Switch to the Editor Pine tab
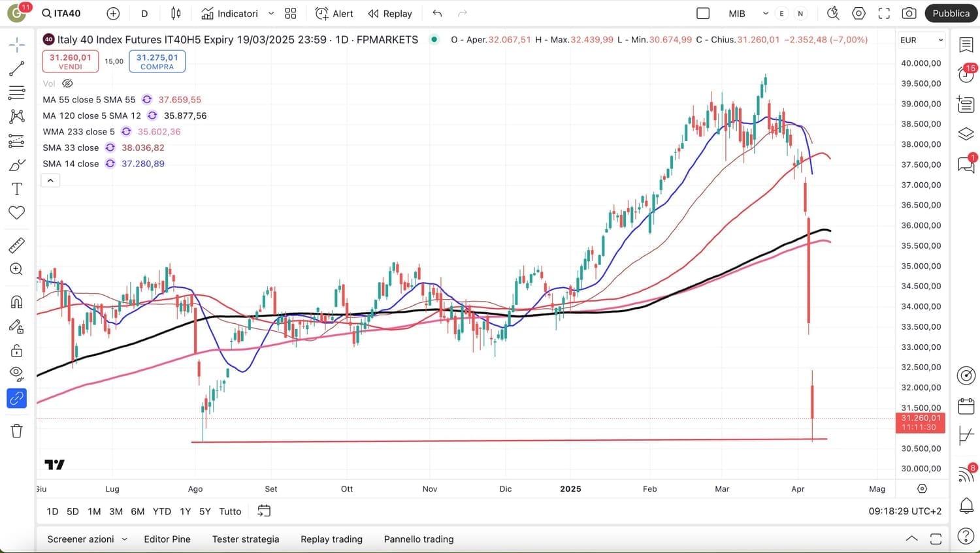This screenshot has height=553, width=980. coord(167,539)
